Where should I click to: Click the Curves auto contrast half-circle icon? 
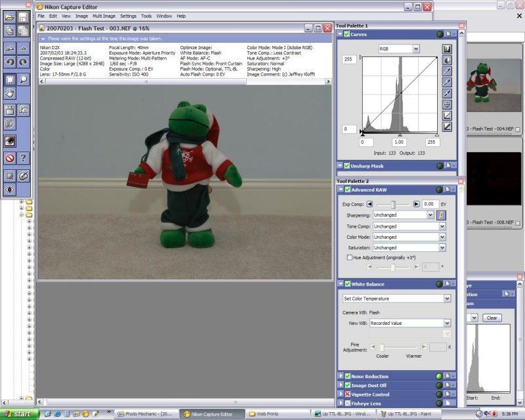(447, 60)
